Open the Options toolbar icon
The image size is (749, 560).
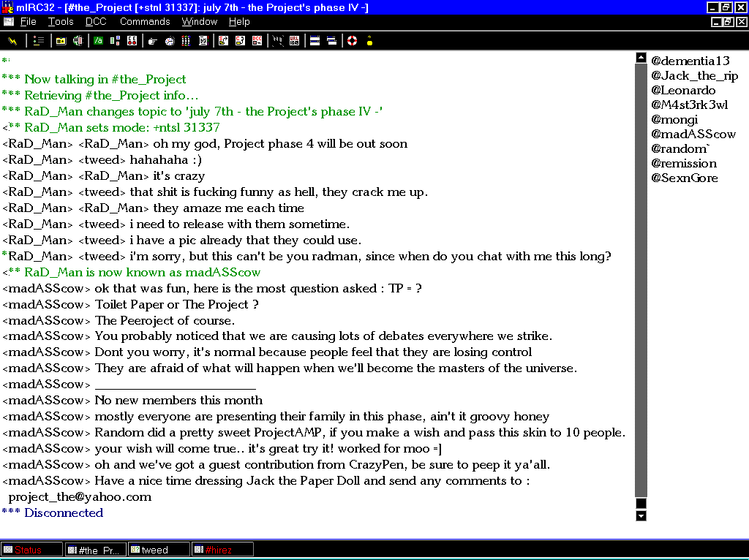(x=39, y=41)
